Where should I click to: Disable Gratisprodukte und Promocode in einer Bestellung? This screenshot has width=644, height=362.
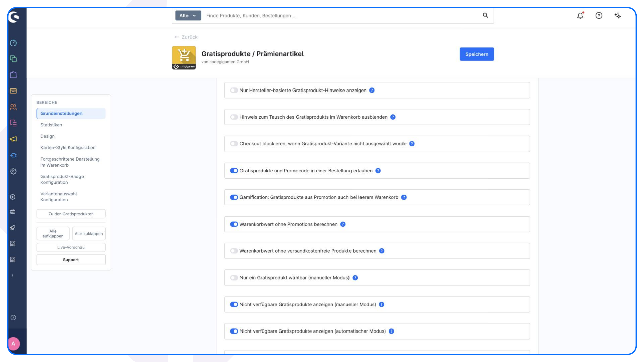[234, 171]
